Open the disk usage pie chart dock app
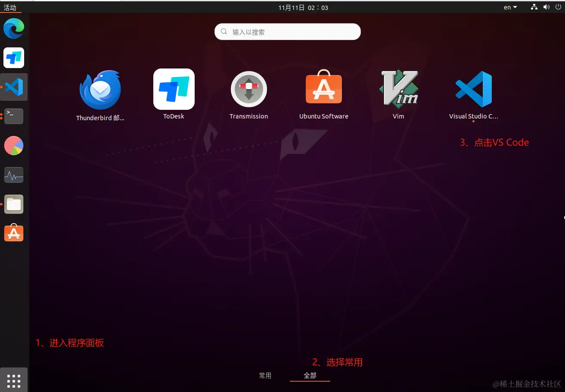This screenshot has width=565, height=392. pos(14,146)
